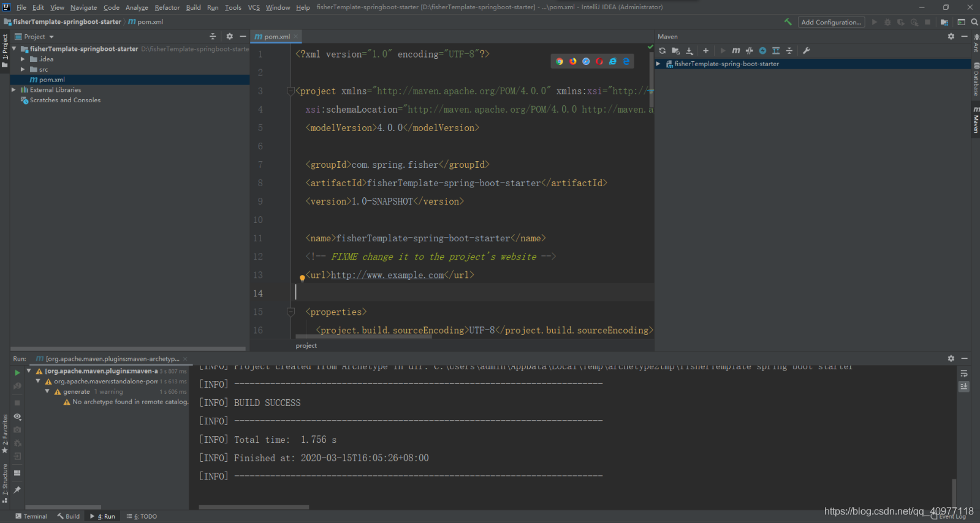Screen dimensions: 980x523
Task: Show Maven dependencies diagram icon
Action: point(776,51)
